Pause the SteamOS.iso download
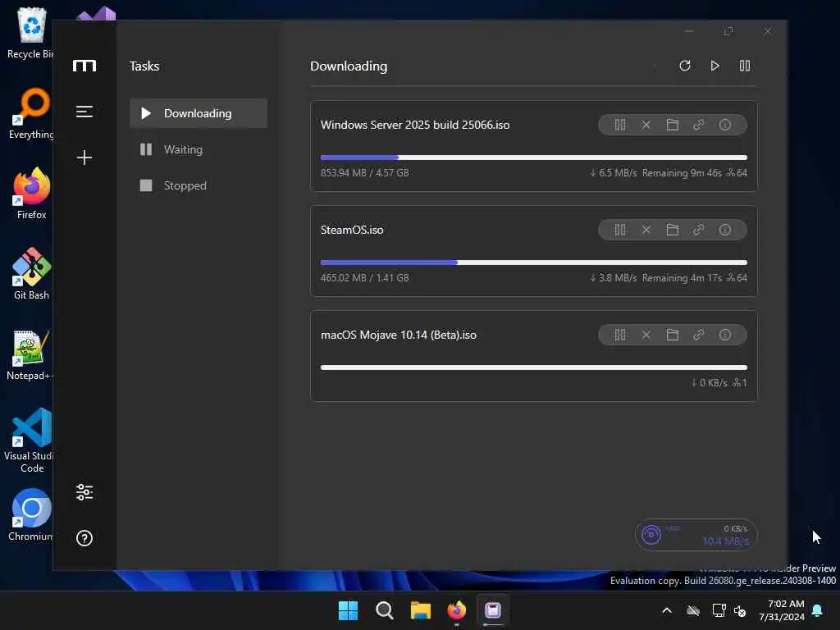840x630 pixels. [620, 230]
